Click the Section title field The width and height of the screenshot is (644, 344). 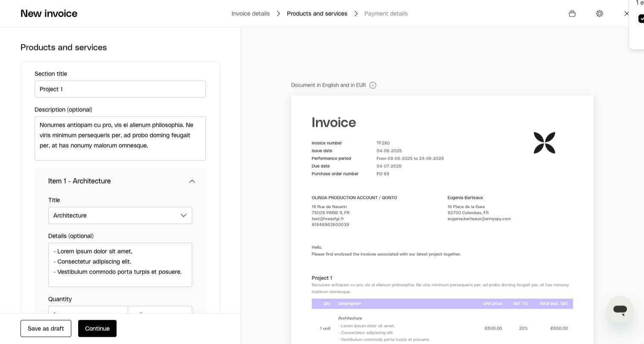click(120, 89)
